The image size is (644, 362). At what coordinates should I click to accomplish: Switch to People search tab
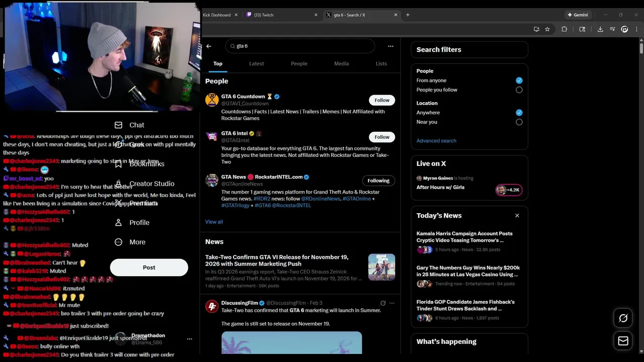(x=299, y=64)
